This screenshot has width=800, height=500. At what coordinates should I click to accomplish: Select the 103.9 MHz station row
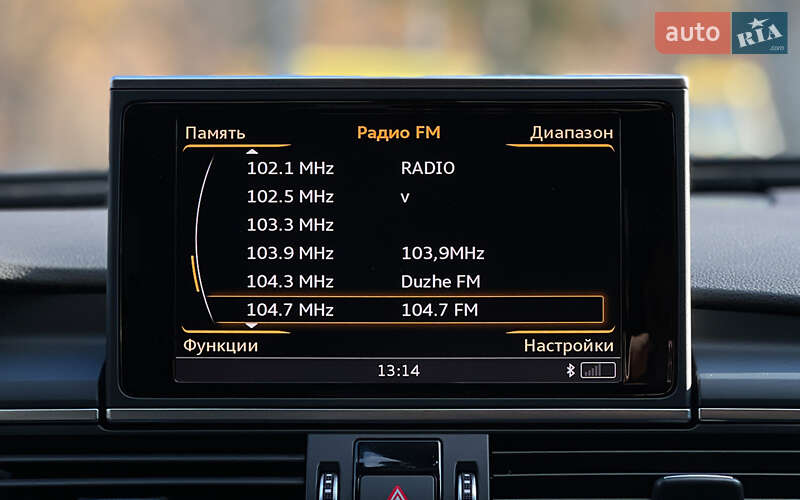point(406,253)
